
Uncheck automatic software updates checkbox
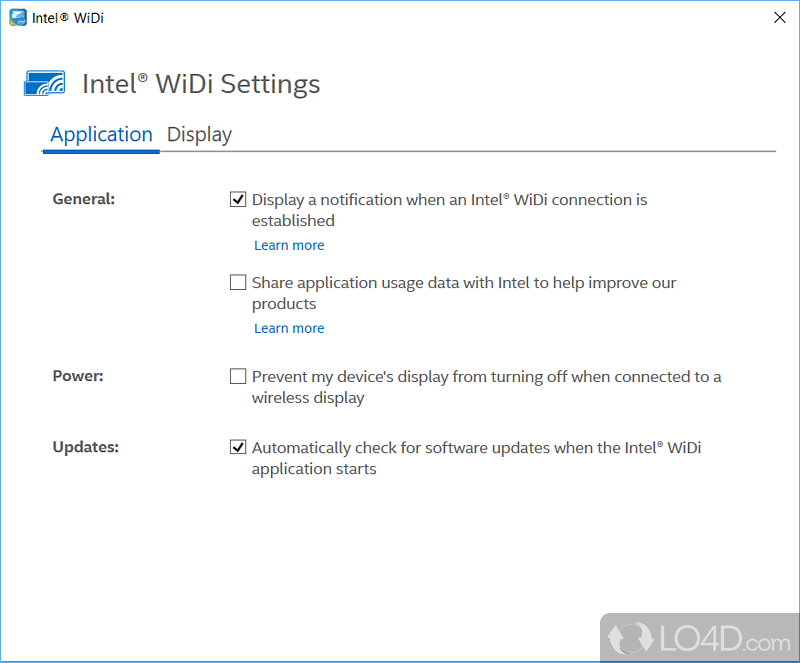coord(238,447)
